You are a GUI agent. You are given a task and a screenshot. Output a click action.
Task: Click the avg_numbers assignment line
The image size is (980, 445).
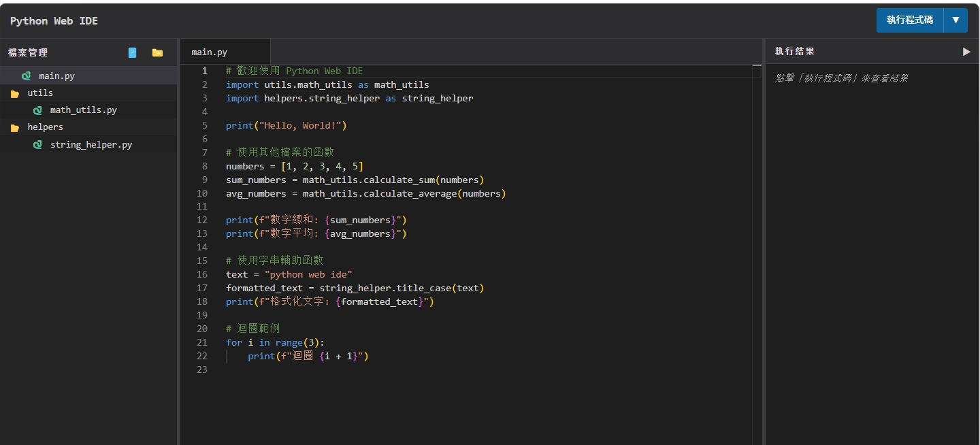(x=365, y=193)
